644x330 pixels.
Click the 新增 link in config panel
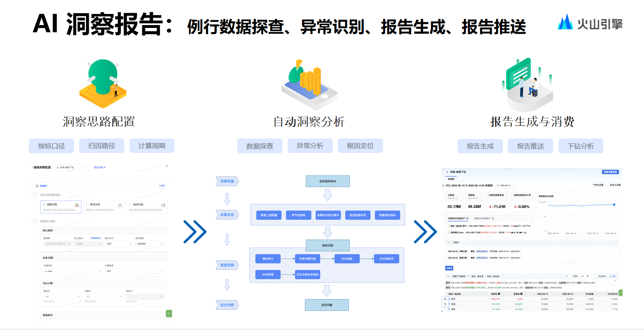162,186
